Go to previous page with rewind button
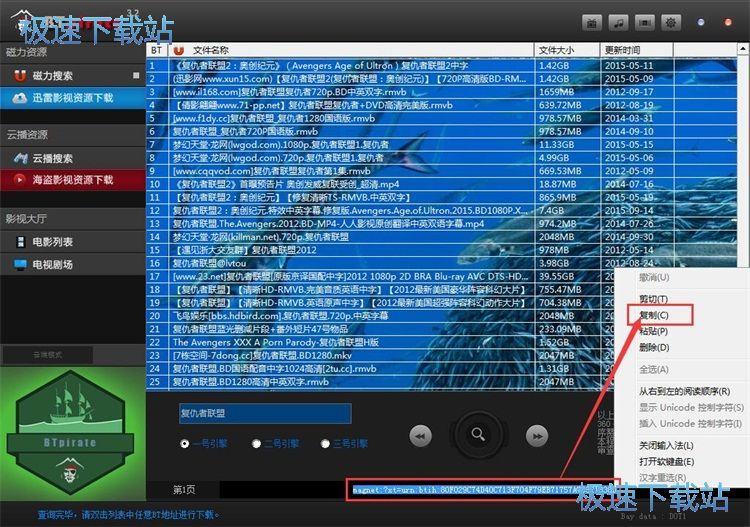 (420, 436)
